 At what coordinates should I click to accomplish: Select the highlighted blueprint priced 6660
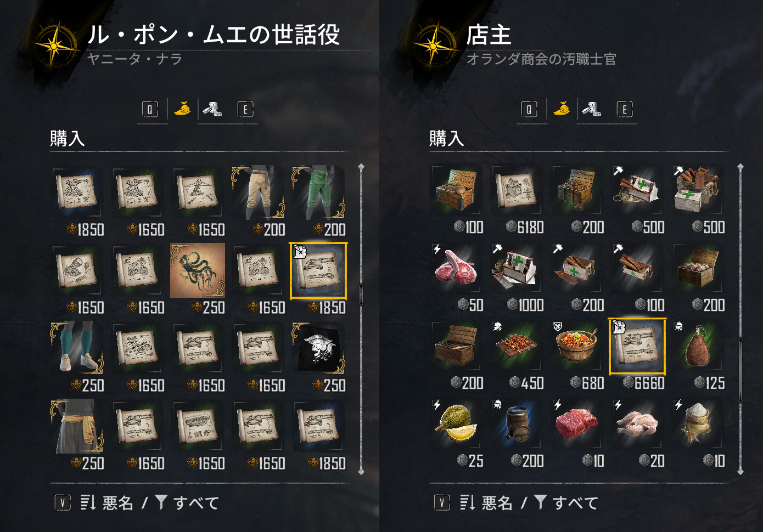click(637, 346)
